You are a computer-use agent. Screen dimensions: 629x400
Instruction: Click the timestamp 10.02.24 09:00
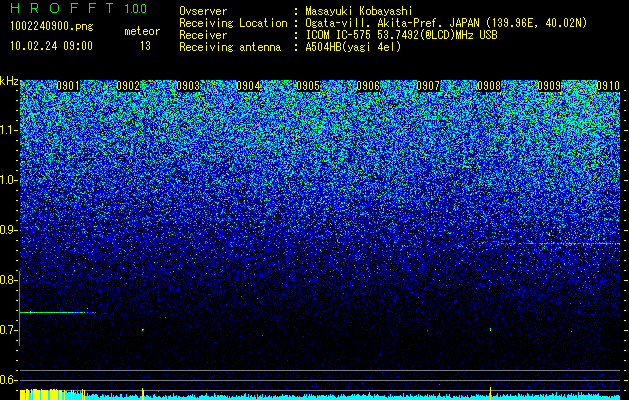(x=51, y=46)
